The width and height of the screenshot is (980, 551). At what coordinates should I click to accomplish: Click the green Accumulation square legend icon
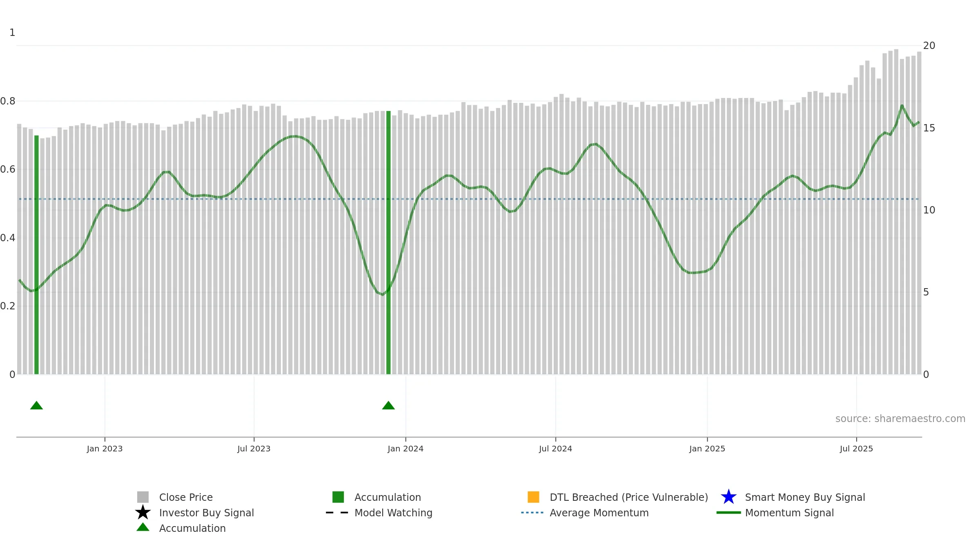[338, 497]
